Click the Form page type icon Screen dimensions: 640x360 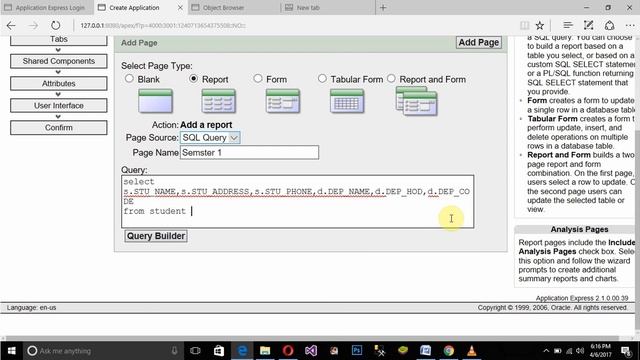(282, 101)
